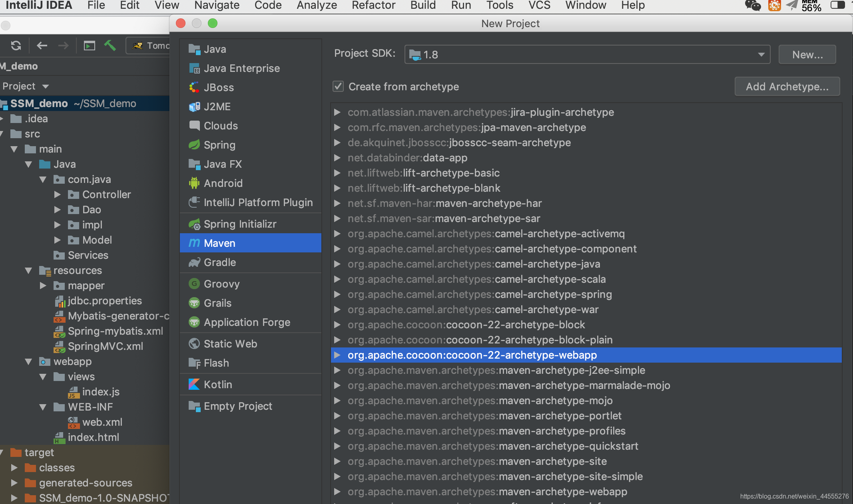Select Spring-mybatis.xml file
This screenshot has height=504, width=853.
[x=116, y=331]
